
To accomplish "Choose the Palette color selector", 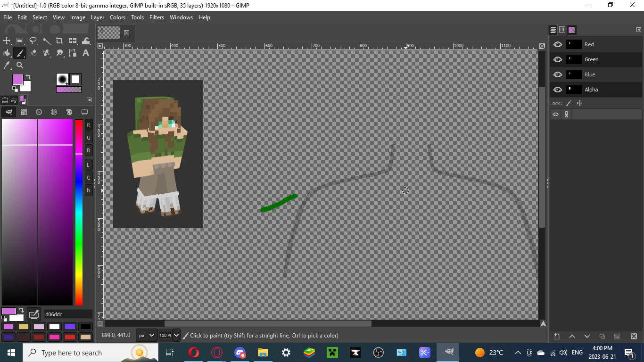I will point(69,112).
